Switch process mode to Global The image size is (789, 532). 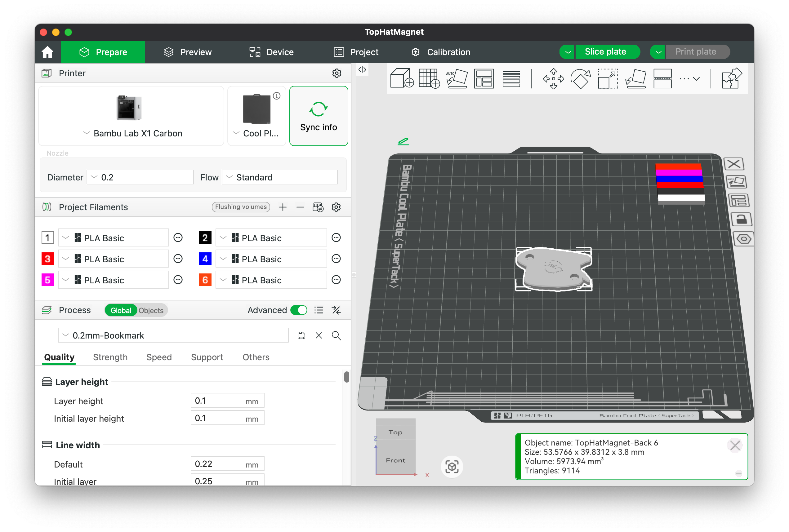[120, 310]
